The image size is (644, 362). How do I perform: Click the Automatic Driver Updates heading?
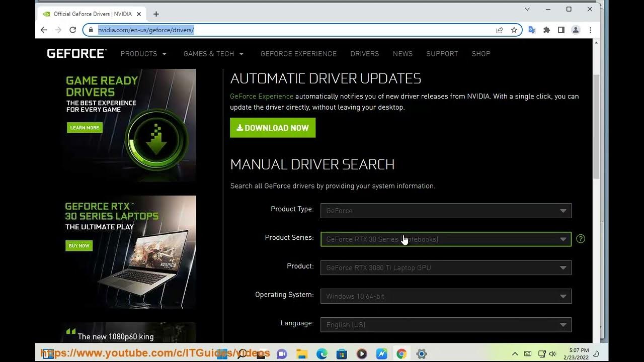pos(326,78)
